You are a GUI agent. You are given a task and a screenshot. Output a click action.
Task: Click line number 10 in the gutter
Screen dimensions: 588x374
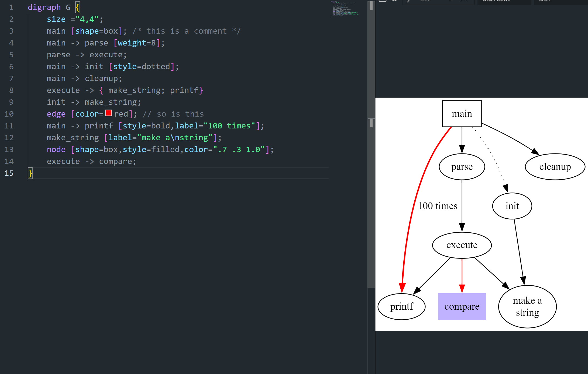[x=9, y=114]
